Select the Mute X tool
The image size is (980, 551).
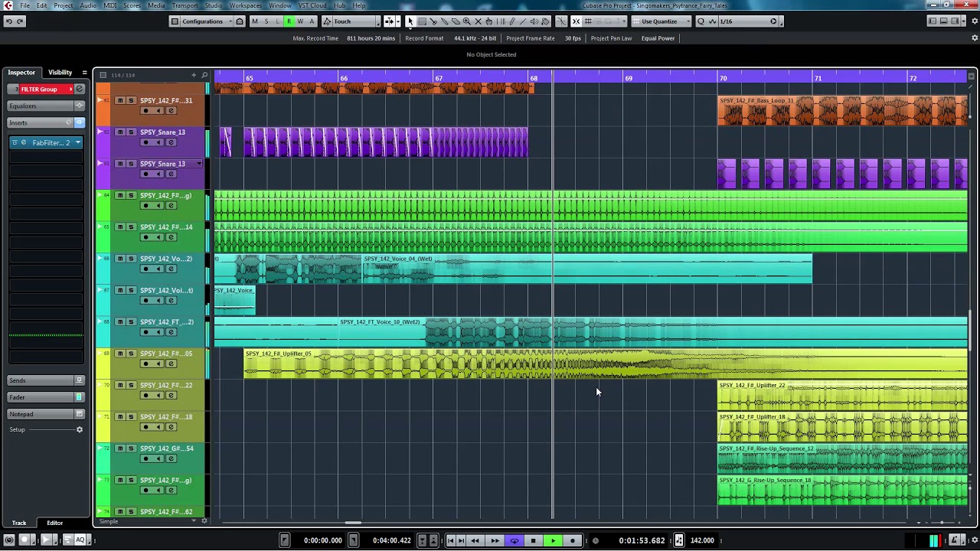coord(478,21)
